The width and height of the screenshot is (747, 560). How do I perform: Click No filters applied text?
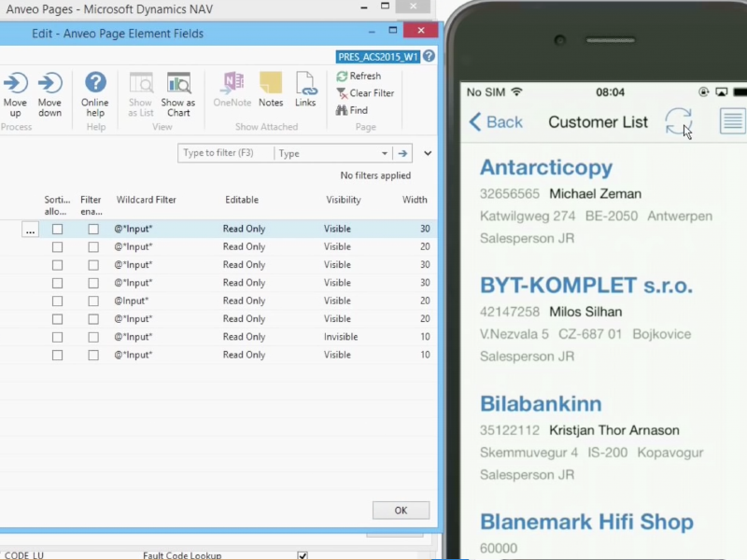[x=375, y=175]
